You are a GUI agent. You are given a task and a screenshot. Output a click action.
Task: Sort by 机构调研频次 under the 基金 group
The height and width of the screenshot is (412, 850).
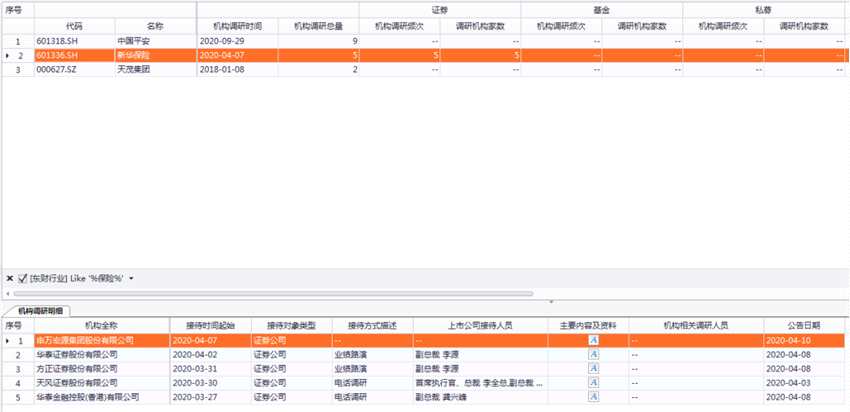click(562, 26)
